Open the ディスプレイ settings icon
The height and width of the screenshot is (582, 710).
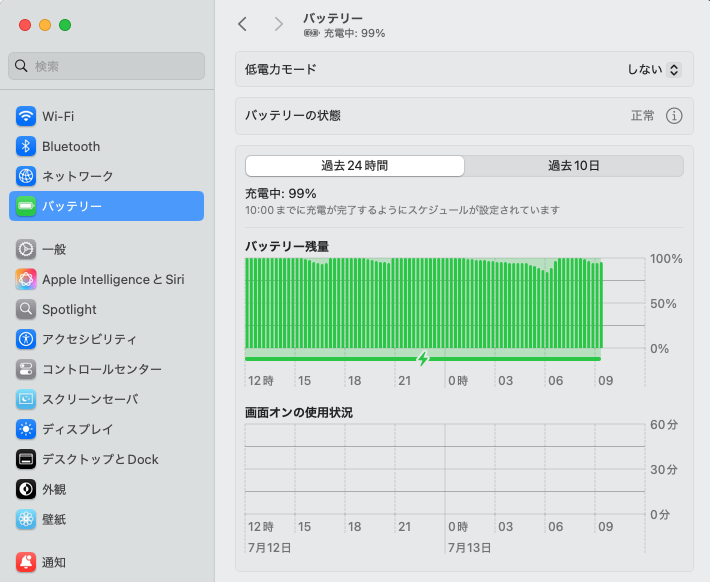point(26,430)
